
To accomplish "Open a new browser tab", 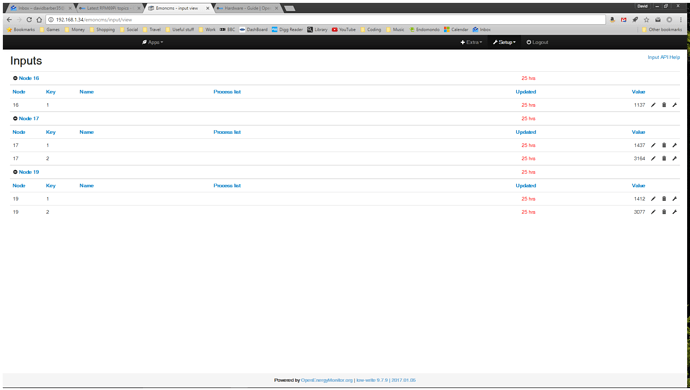I will 290,8.
